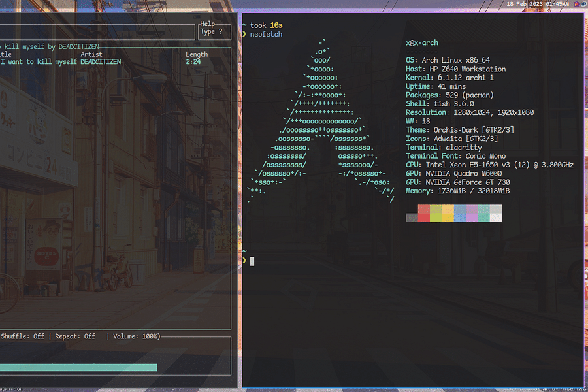Click the song progress bar
The height and width of the screenshot is (392, 588).
[x=78, y=367]
